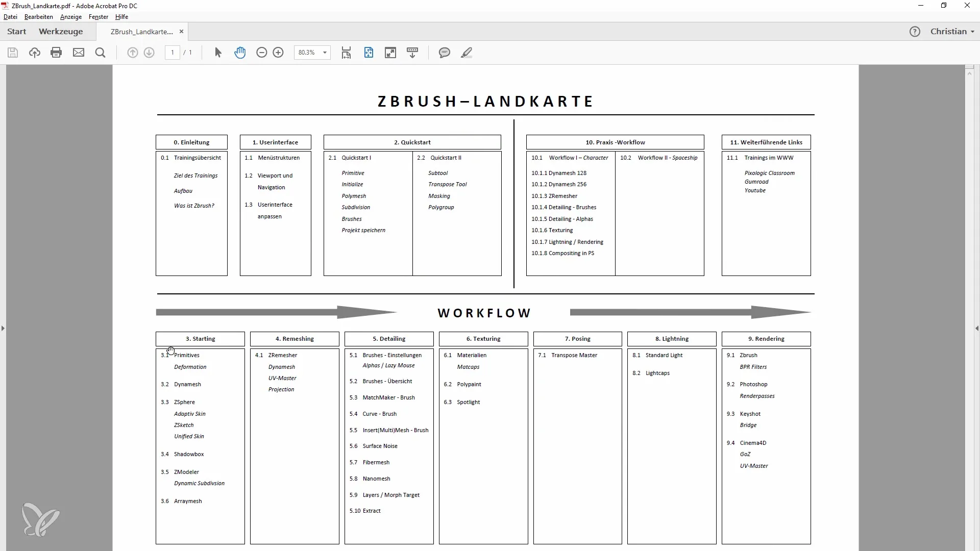Click the page number input field
Image resolution: width=980 pixels, height=551 pixels.
pos(174,53)
